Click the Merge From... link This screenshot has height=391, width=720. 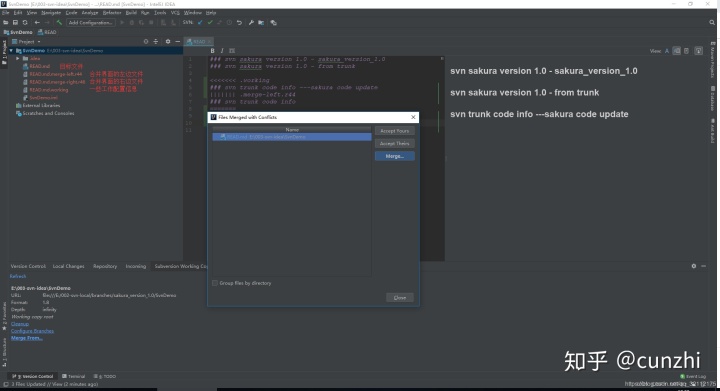27,338
